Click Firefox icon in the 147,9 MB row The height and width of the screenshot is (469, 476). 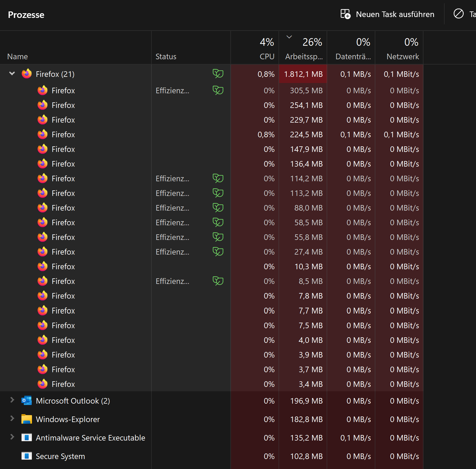[x=43, y=149]
